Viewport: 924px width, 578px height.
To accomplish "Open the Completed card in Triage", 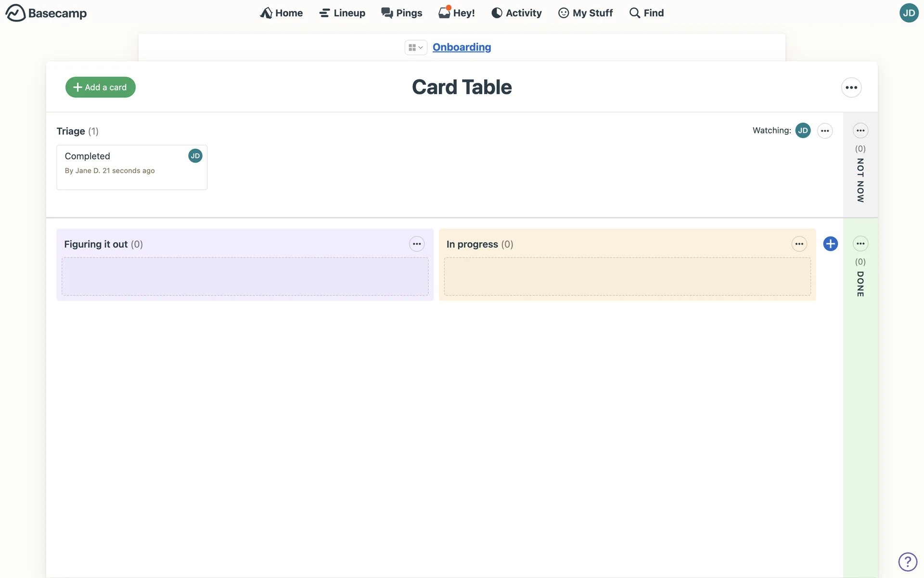I will [x=88, y=156].
